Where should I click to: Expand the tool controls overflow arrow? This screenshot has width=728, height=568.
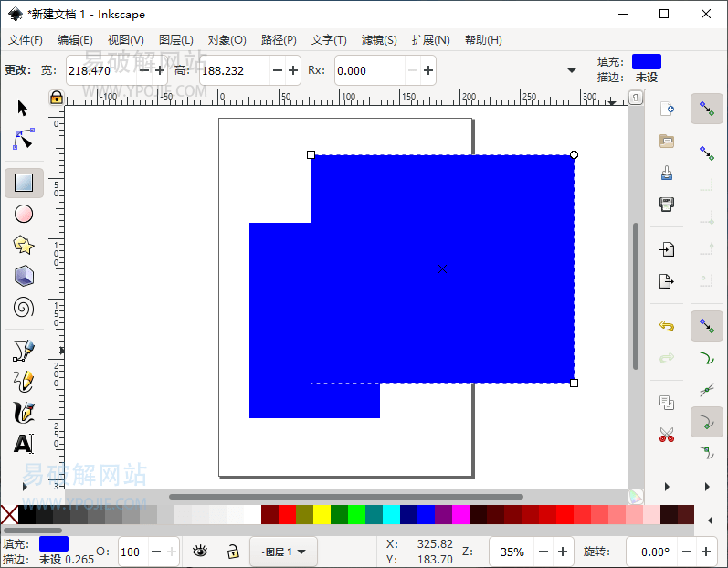pos(572,70)
